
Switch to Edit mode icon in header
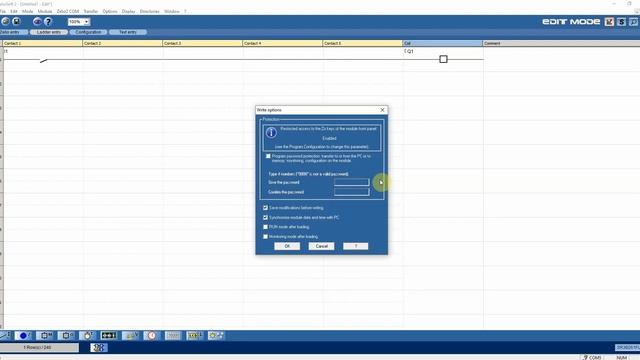(x=609, y=22)
